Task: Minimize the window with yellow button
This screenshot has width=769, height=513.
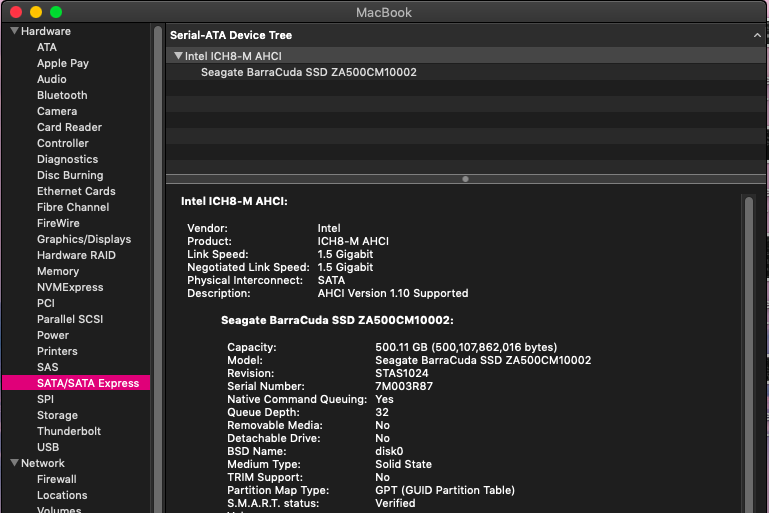Action: [x=36, y=12]
